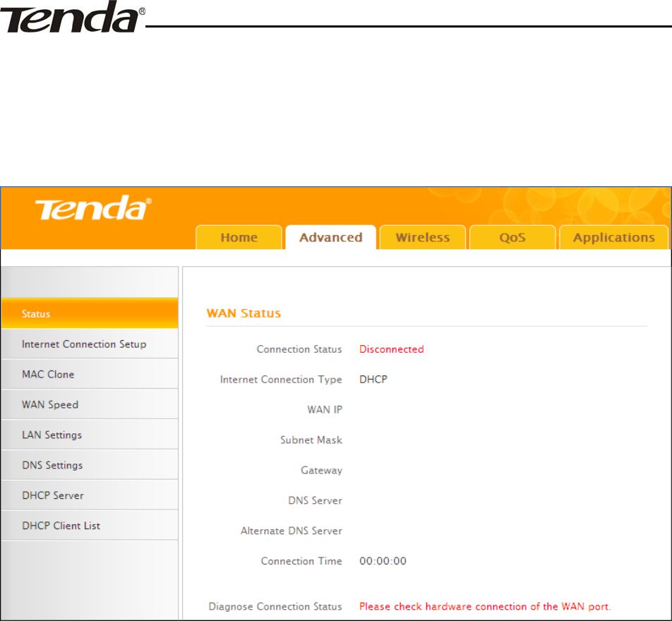Click the 00:00:00 connection time value
672x621 pixels.
tap(383, 561)
